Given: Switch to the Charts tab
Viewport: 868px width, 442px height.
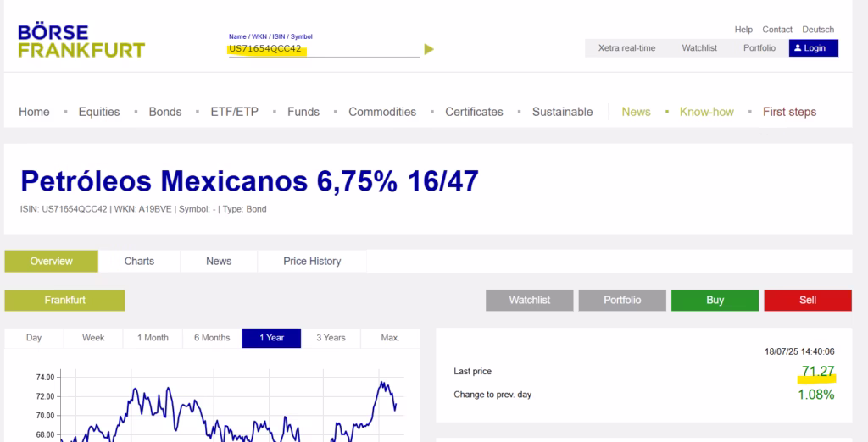Looking at the screenshot, I should tap(140, 261).
